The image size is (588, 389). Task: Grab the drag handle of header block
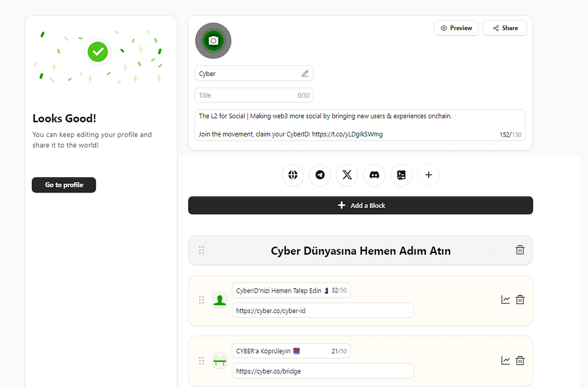coord(201,250)
